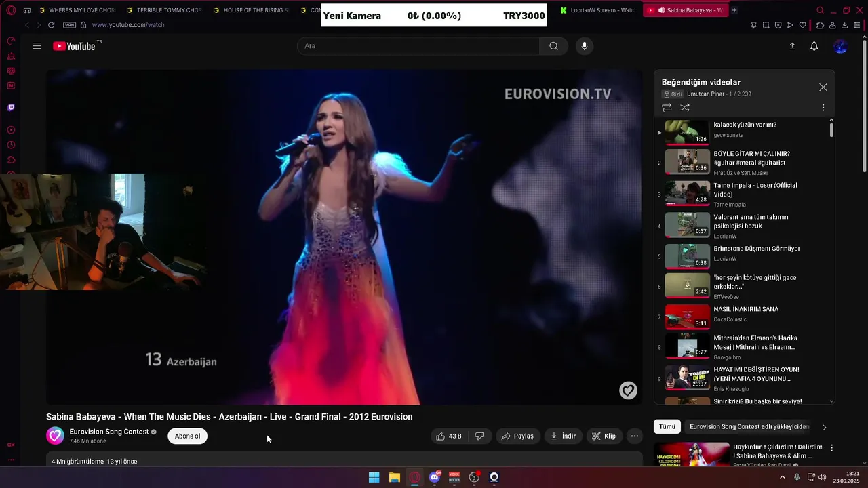Mute audio on Sabina Babayeva tab
The height and width of the screenshot is (488, 868).
(661, 10)
